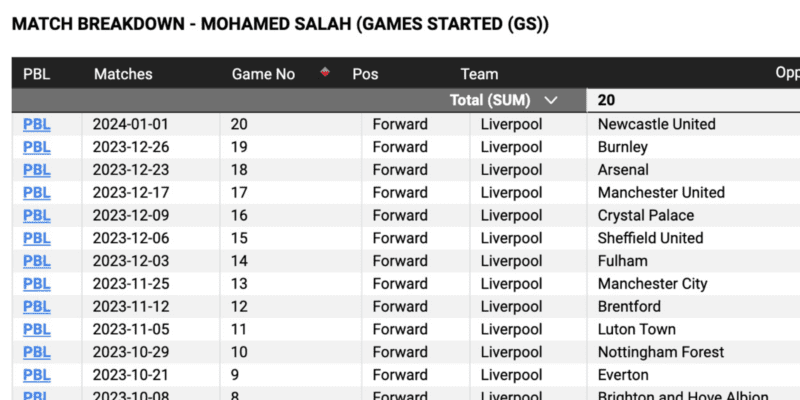800x400 pixels.
Task: Open PBL link for 2024-01-01 match
Action: click(x=36, y=124)
